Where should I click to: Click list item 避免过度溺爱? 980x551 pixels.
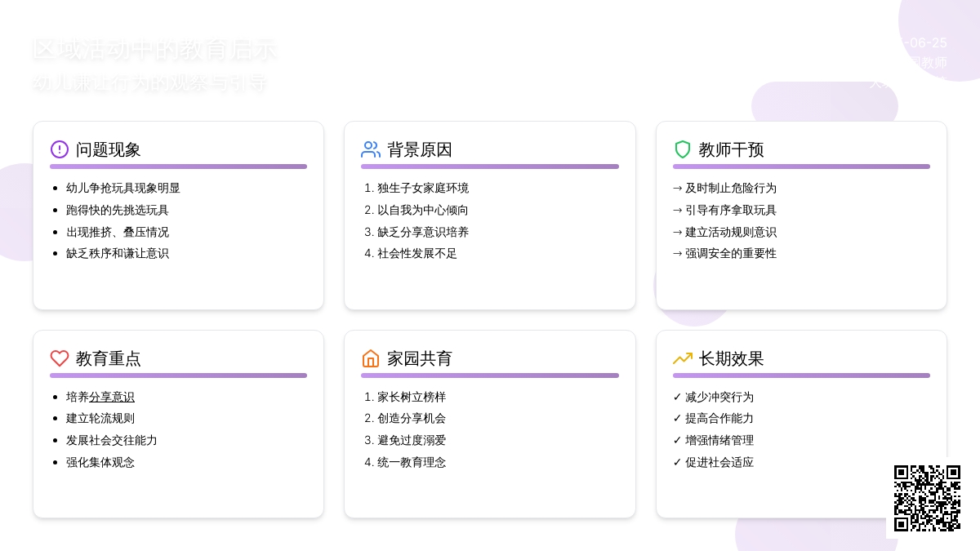[412, 440]
